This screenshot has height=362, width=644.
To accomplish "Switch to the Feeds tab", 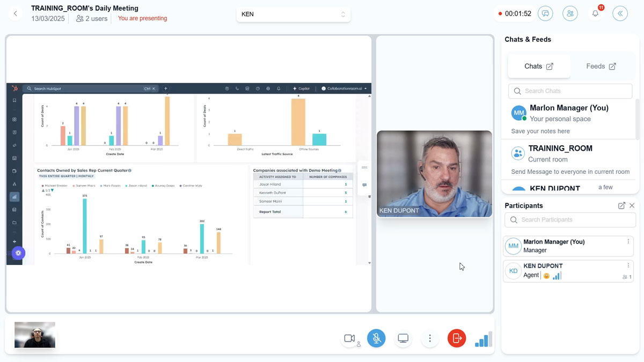I will pos(601,67).
